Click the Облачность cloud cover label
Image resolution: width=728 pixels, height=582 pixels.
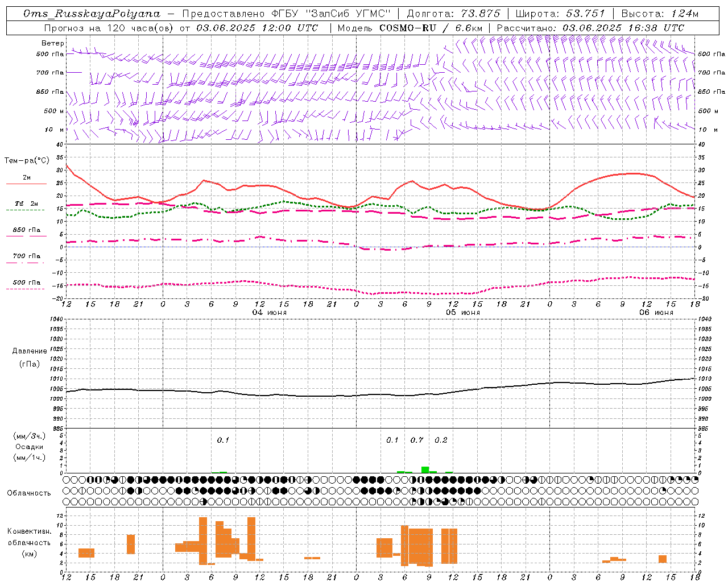pyautogui.click(x=29, y=493)
